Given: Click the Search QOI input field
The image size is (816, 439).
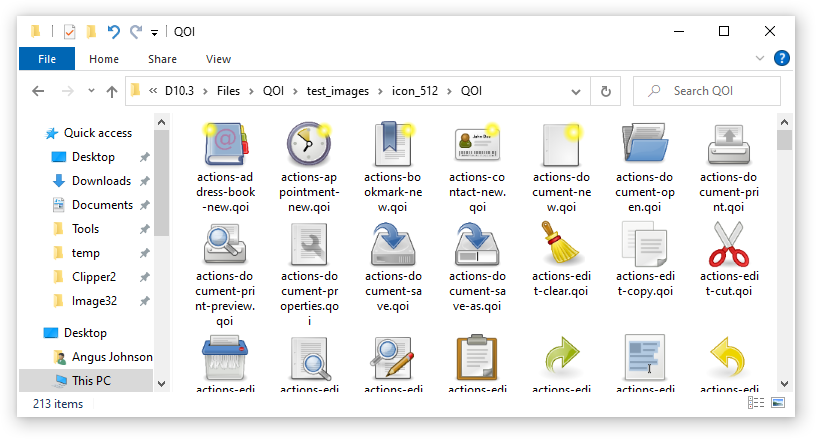Looking at the screenshot, I should tap(707, 91).
